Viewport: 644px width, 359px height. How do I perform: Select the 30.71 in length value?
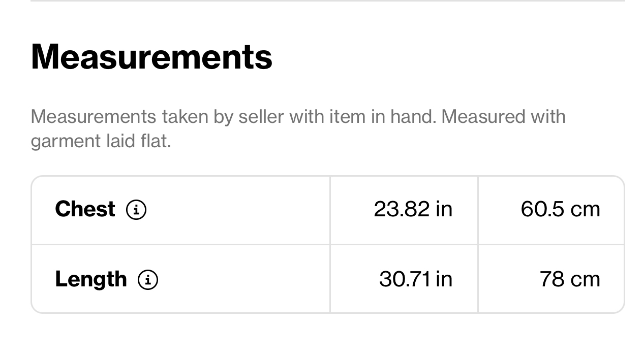pos(415,279)
